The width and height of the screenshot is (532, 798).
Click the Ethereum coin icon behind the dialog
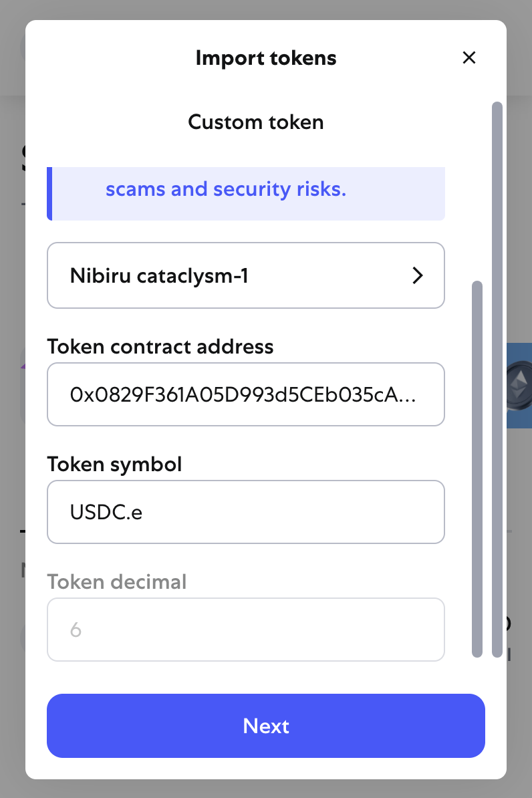click(x=519, y=385)
